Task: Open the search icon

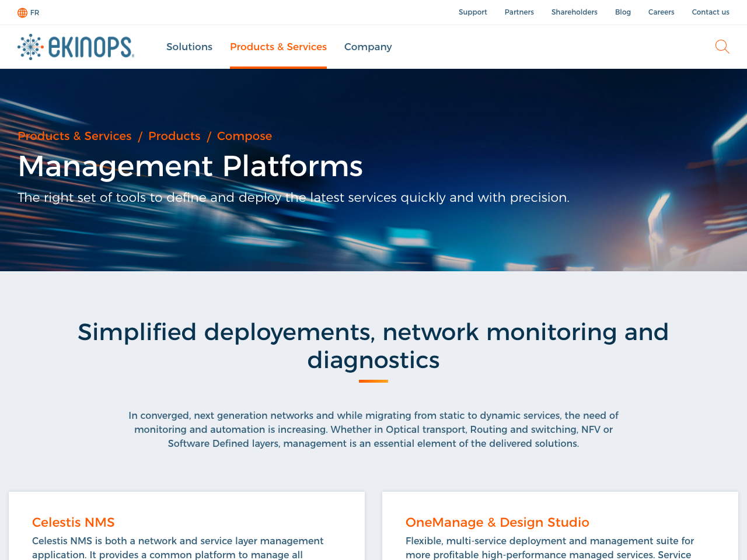Action: 722,45
